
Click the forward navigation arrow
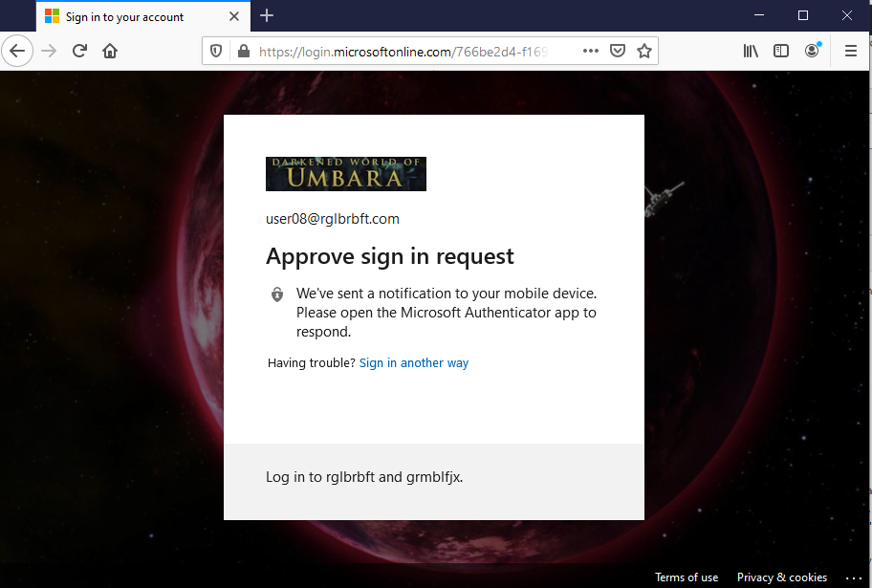pyautogui.click(x=49, y=51)
